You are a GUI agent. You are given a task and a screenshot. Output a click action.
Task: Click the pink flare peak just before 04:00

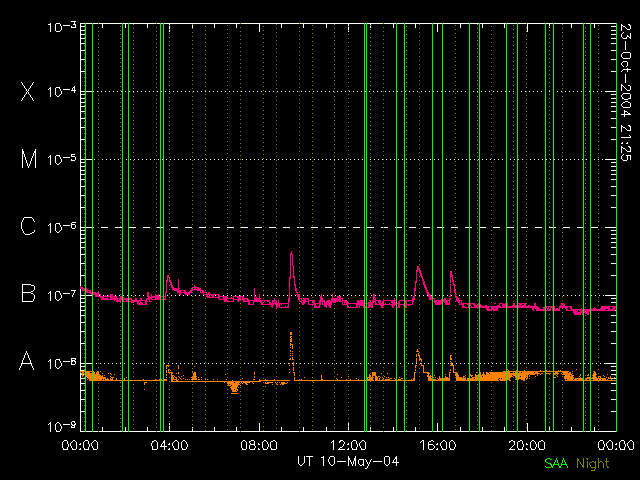168,277
